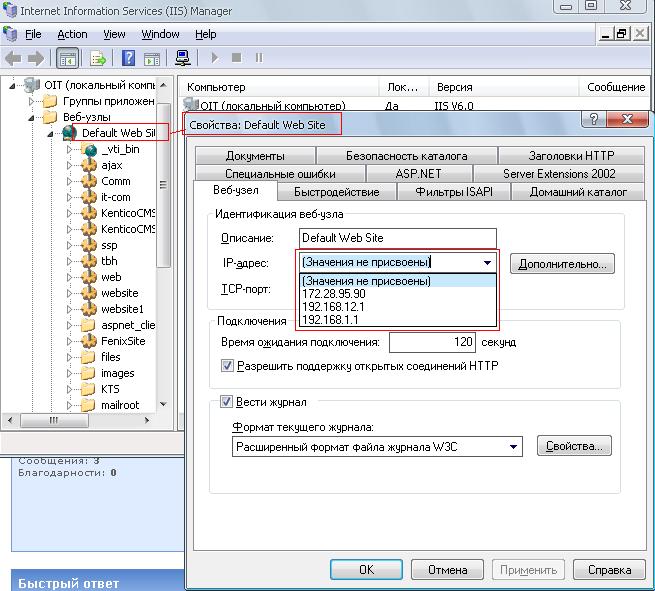The width and height of the screenshot is (655, 591).
Task: Click the Версия column header
Action: click(503, 87)
